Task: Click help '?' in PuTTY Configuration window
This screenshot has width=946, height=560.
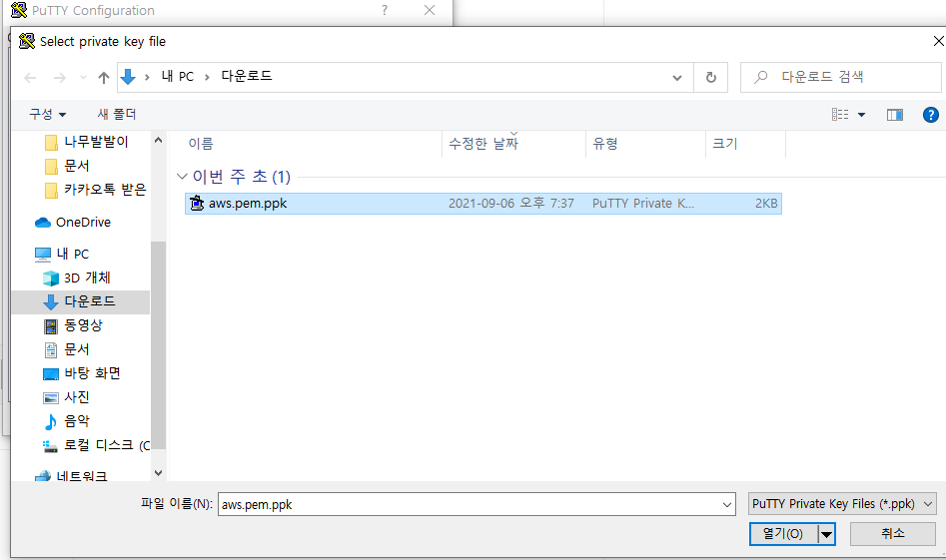Action: pyautogui.click(x=385, y=10)
